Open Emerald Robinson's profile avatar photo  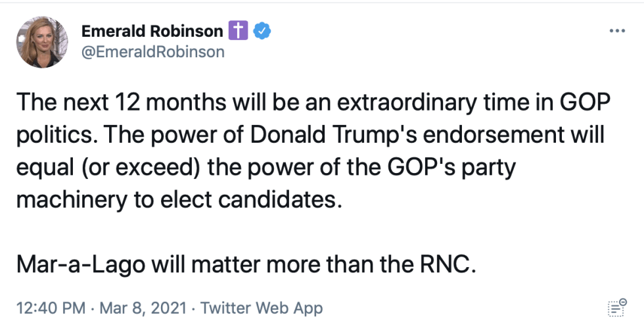coord(42,42)
